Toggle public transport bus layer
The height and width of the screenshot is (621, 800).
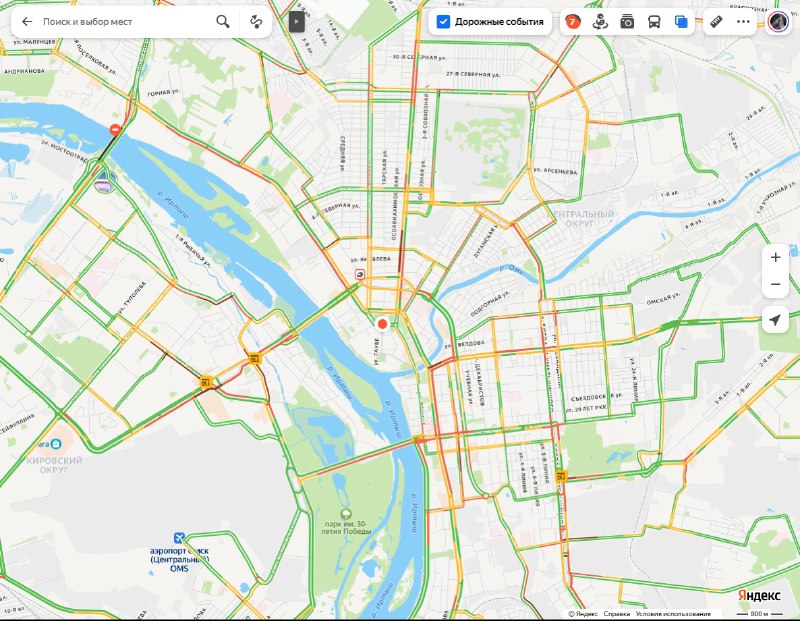654,21
